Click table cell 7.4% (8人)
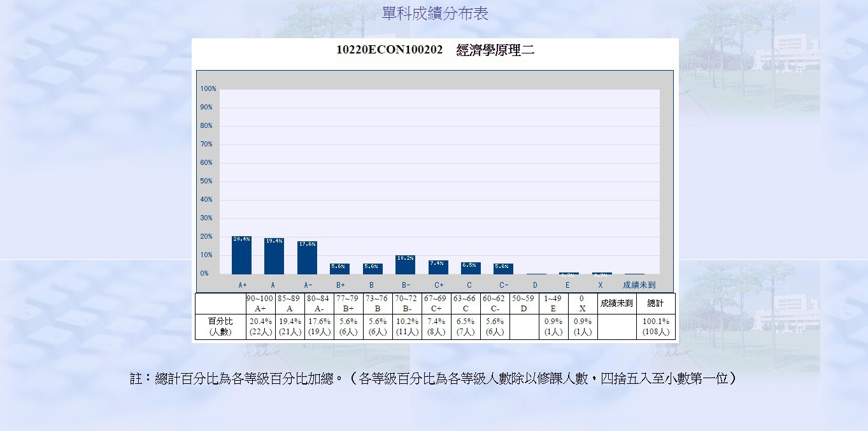Viewport: 868px width, 431px height. 436,327
